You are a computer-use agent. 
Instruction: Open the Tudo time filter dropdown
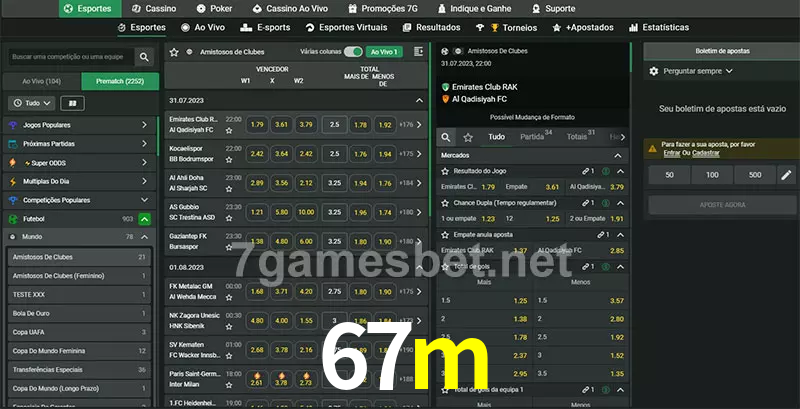(31, 103)
